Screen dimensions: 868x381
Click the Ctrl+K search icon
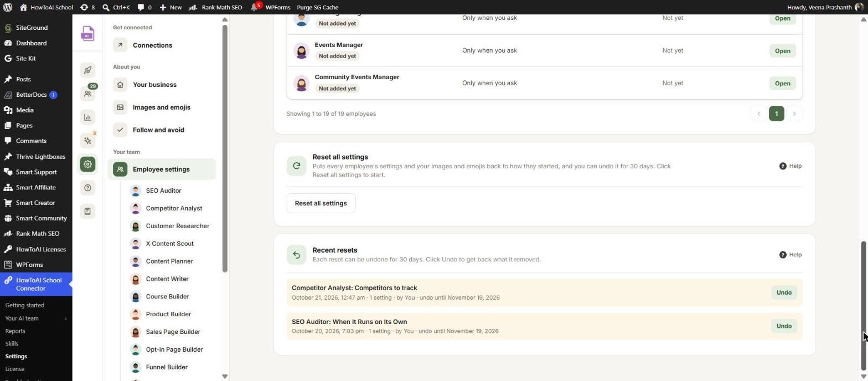[x=106, y=7]
